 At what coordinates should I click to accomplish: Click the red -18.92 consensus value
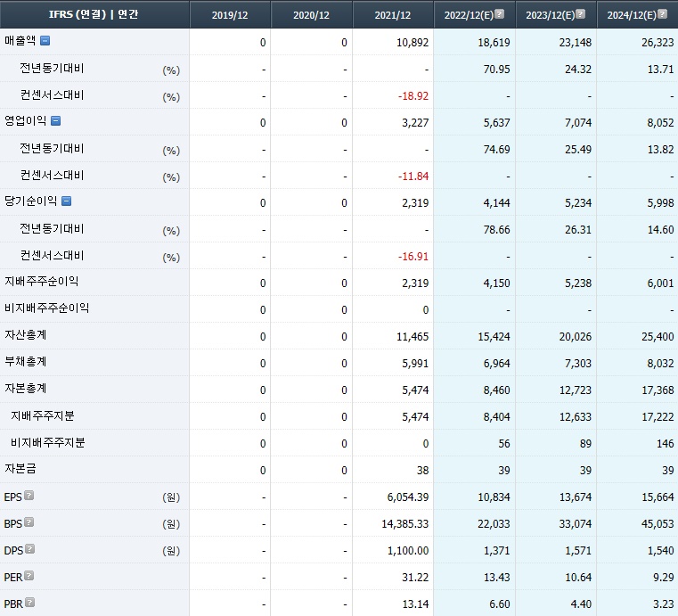[x=413, y=96]
